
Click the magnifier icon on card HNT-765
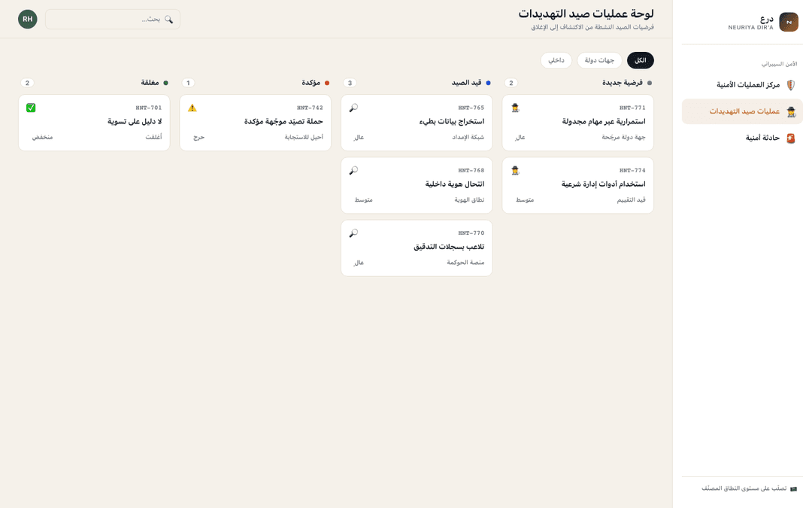click(353, 108)
